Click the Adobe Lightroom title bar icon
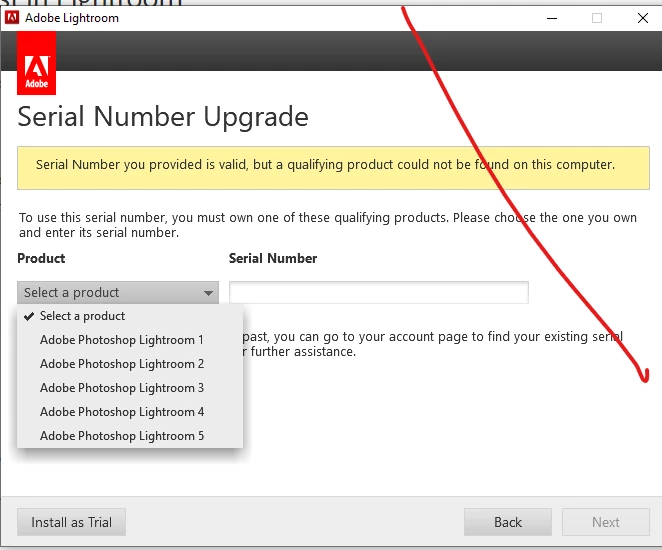The image size is (662, 550). pos(12,18)
